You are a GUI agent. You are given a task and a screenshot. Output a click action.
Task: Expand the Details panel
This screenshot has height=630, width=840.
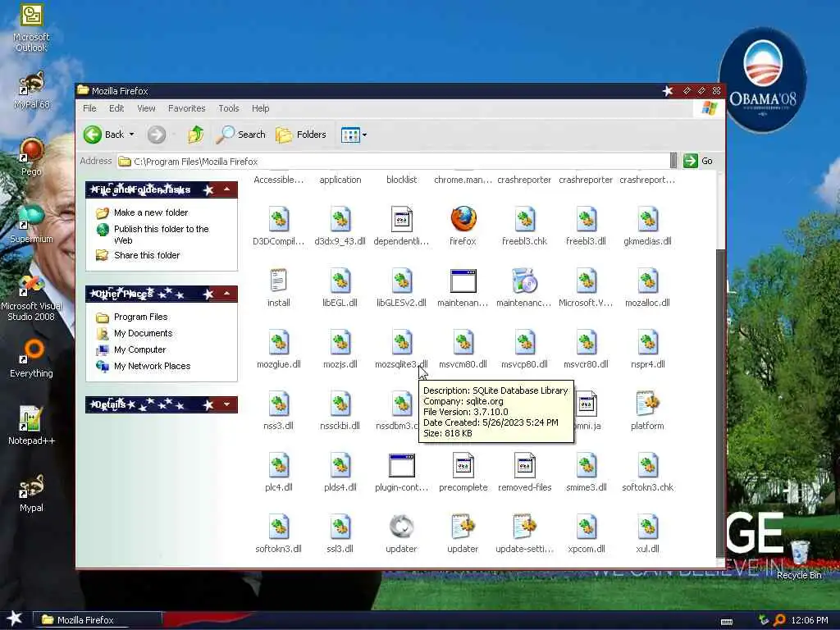[227, 404]
